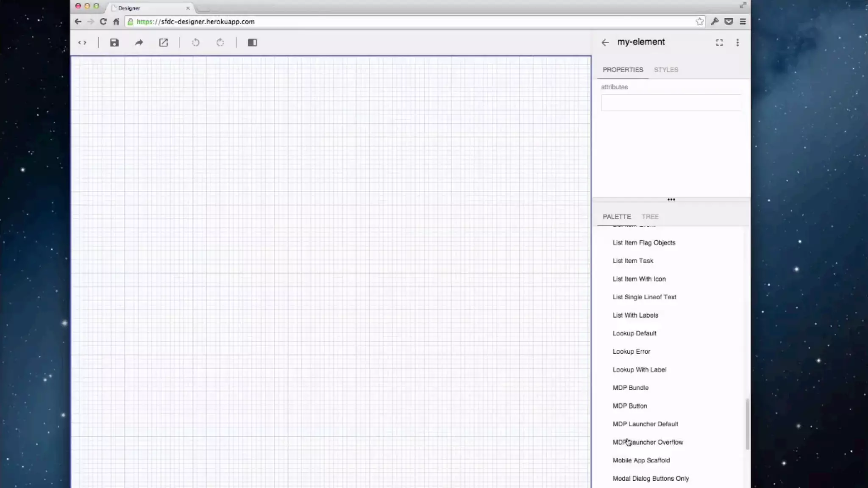
Task: Toggle code view with brackets icon
Action: pyautogui.click(x=82, y=42)
